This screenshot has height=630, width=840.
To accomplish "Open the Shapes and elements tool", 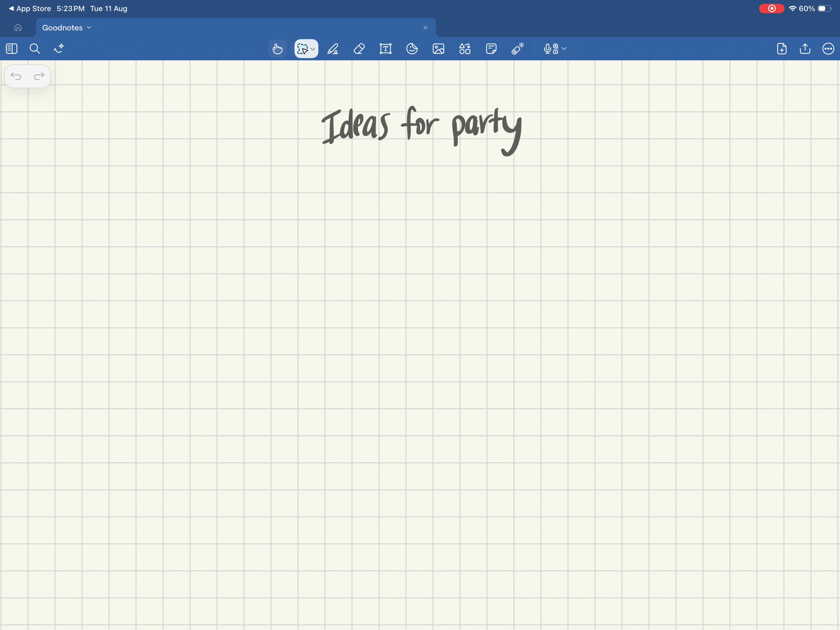I will coord(465,49).
